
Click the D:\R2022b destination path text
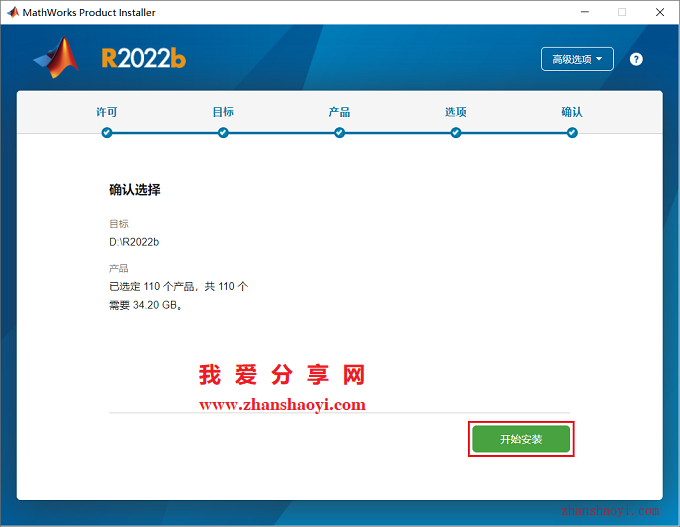[134, 242]
